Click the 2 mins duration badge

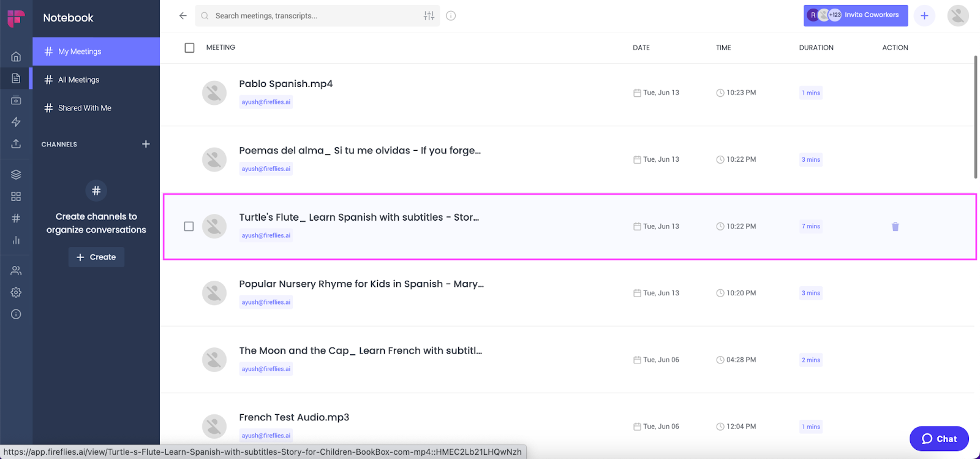click(810, 360)
